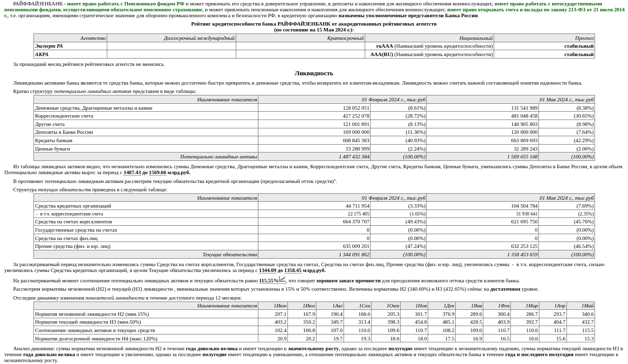Click the ratio value 115.5 under 1Май
Screen dimensions: 628x364
tap(588, 330)
